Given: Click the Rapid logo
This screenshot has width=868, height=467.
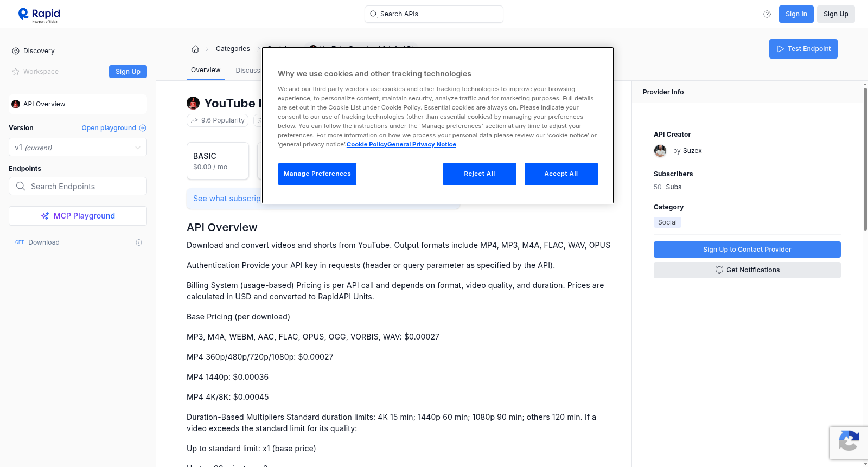Looking at the screenshot, I should tap(39, 15).
